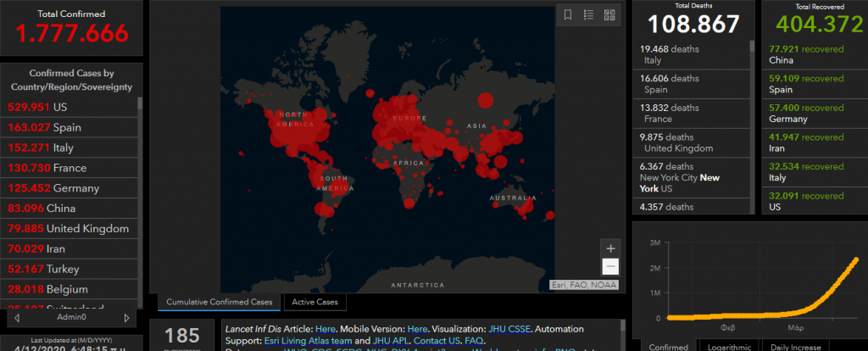This screenshot has width=868, height=351.
Task: Click the right arrow beside Admin0
Action: pyautogui.click(x=127, y=318)
